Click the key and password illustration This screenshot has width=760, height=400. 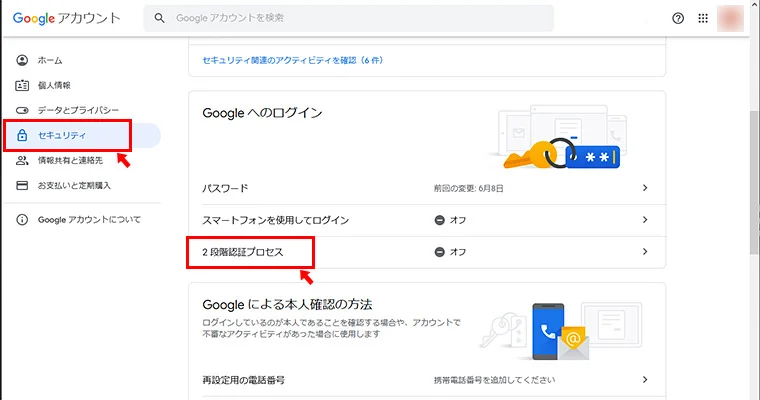(559, 137)
